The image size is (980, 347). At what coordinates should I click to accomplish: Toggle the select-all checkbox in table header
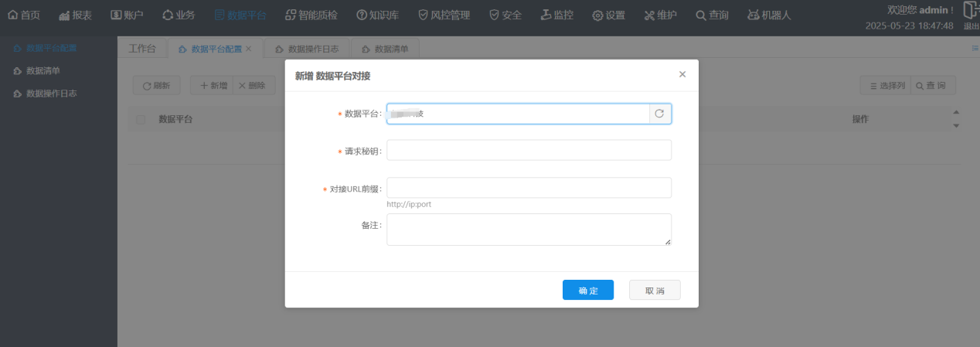pos(141,120)
